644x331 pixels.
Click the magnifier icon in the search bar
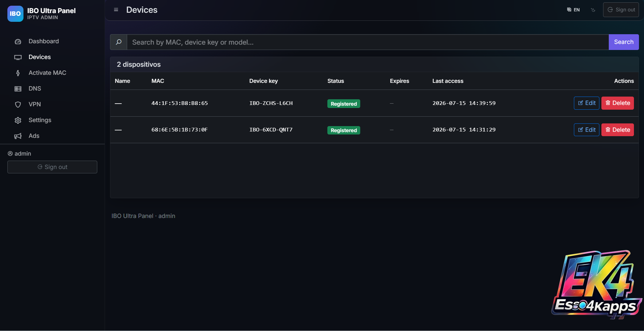pyautogui.click(x=119, y=42)
